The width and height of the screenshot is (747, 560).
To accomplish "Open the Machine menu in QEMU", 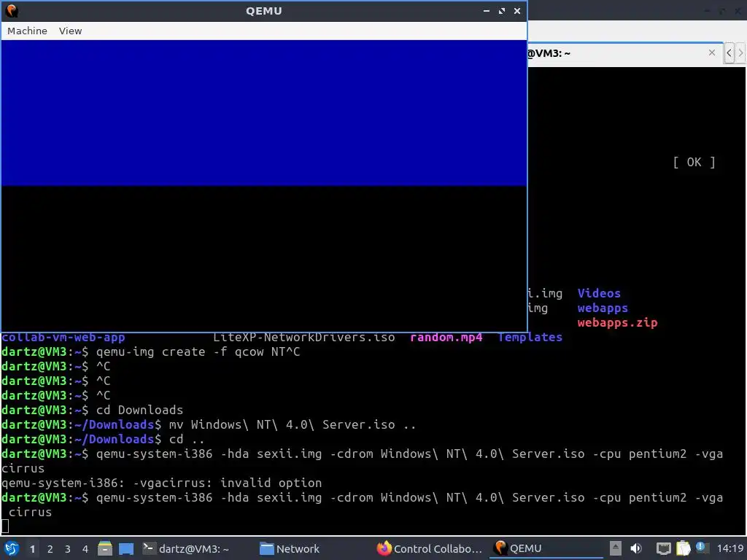I will click(x=27, y=31).
